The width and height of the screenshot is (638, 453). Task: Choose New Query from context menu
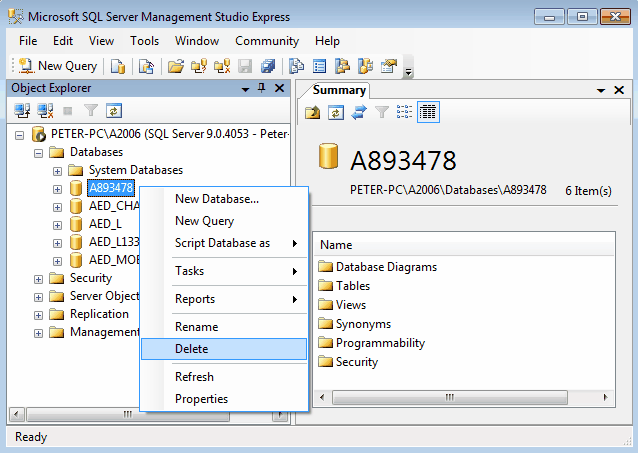(224, 221)
